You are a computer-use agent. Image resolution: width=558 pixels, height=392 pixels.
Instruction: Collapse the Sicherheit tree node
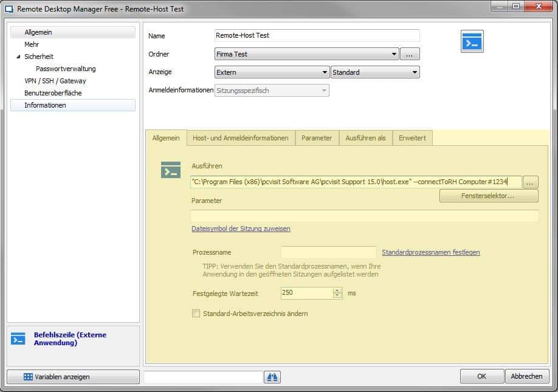click(x=18, y=57)
